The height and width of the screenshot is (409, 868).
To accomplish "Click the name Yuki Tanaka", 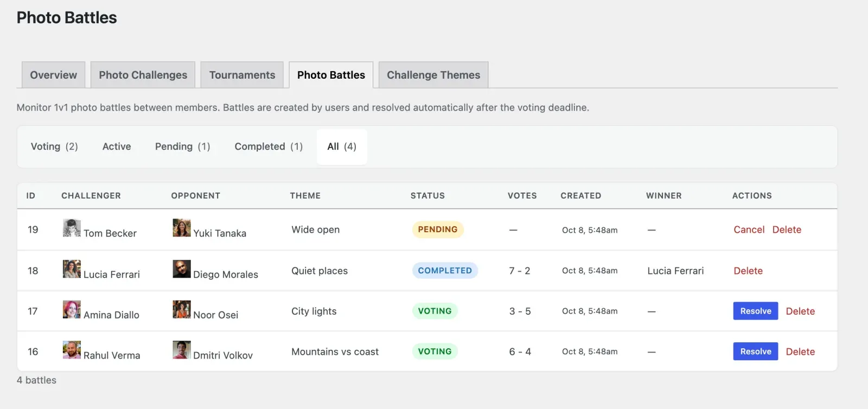I will point(220,233).
